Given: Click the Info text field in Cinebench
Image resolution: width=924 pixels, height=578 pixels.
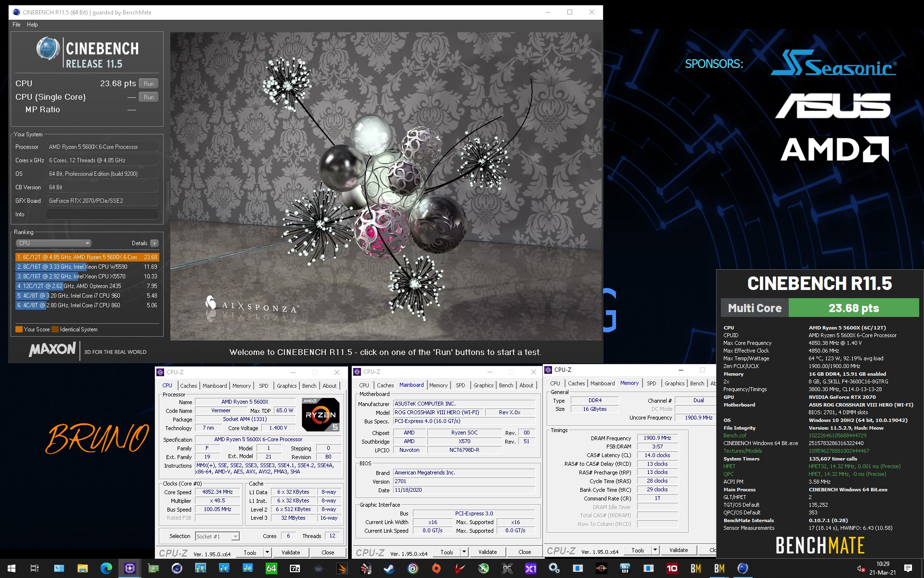Looking at the screenshot, I should tap(103, 214).
